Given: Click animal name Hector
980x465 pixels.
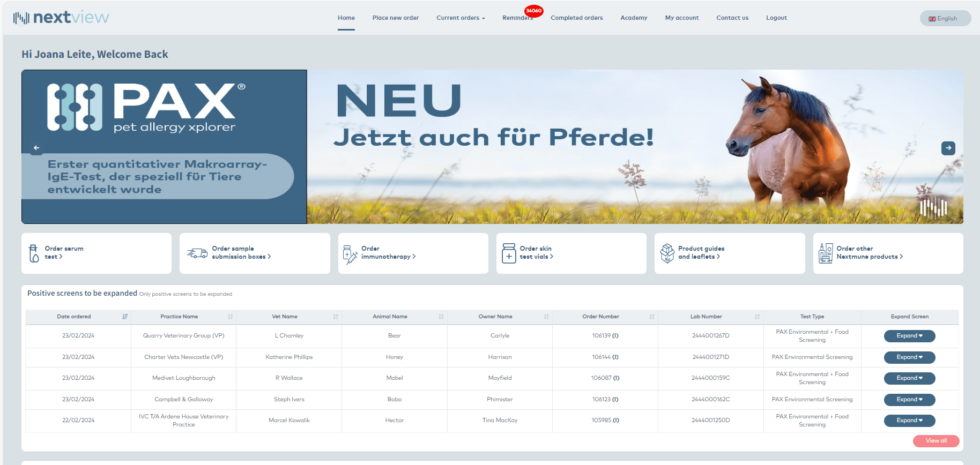Looking at the screenshot, I should [395, 421].
